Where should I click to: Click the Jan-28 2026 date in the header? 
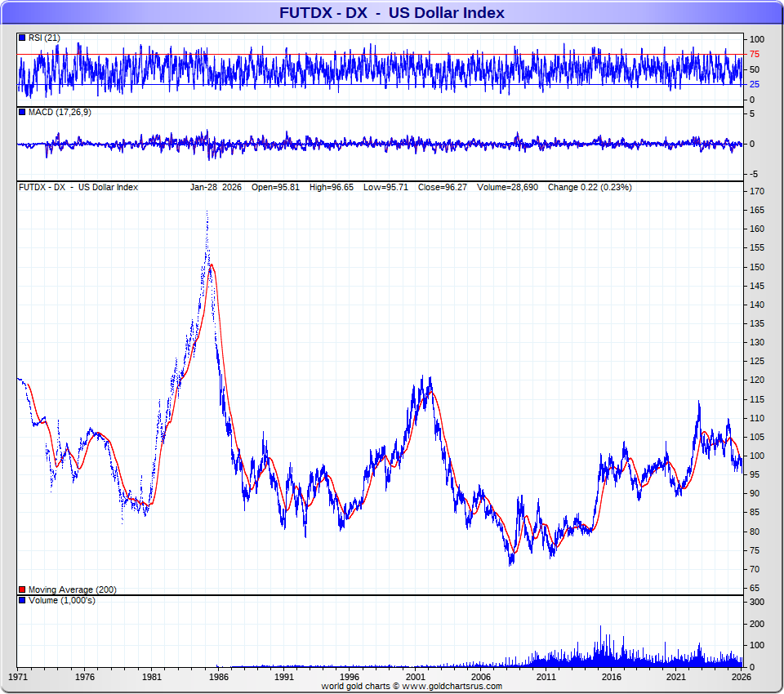pyautogui.click(x=216, y=187)
